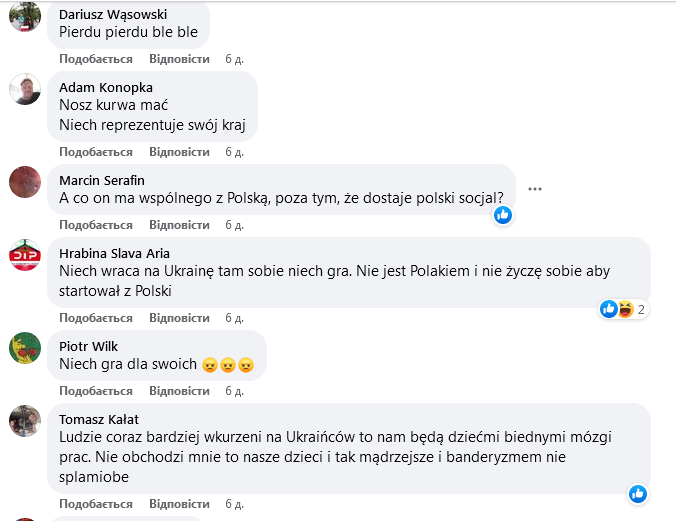676x521 pixels.
Task: Reply to Tomasz Kałat using Відповісти
Action: (x=179, y=504)
